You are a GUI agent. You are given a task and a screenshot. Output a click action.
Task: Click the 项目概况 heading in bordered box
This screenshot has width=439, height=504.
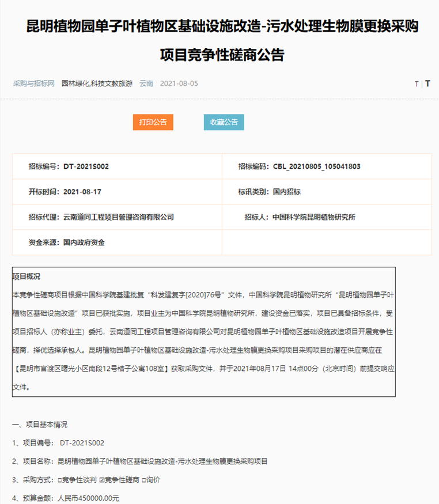pos(27,277)
